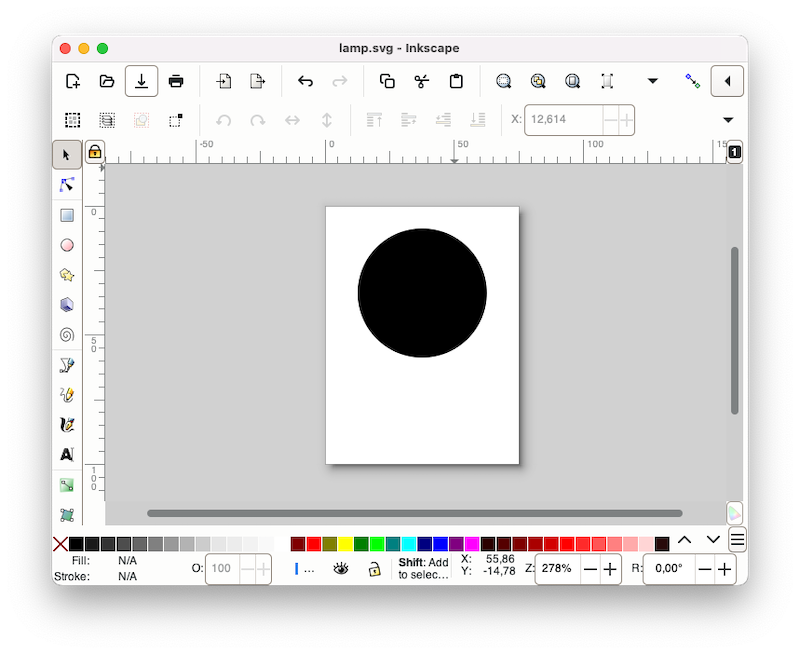This screenshot has height=654, width=800.
Task: Paste from clipboard
Action: click(x=456, y=81)
